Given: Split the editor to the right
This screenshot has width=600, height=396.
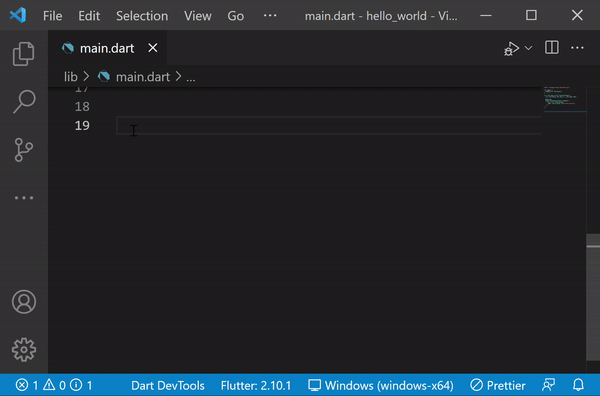Looking at the screenshot, I should point(552,48).
